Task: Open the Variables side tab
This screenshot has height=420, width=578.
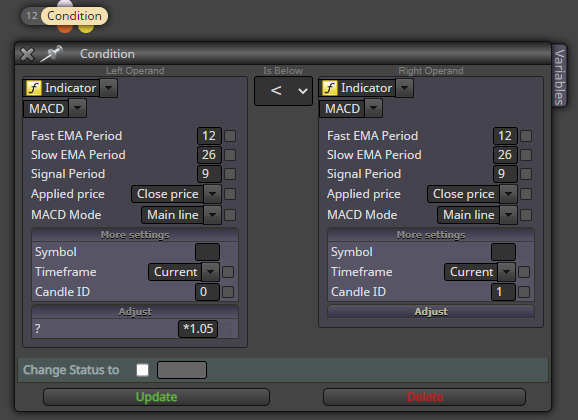Action: point(559,77)
